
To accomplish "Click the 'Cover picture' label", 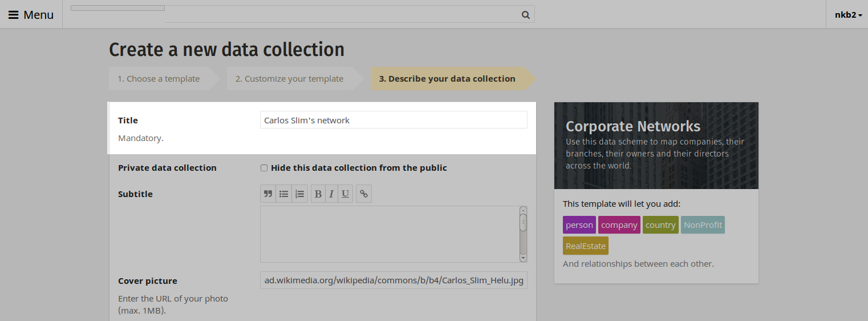I will tap(148, 281).
